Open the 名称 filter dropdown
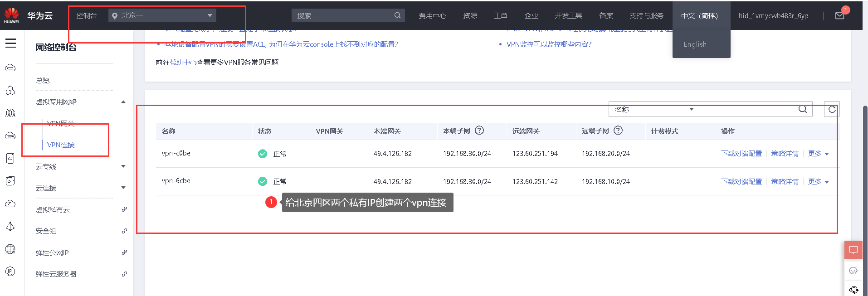 pyautogui.click(x=654, y=109)
